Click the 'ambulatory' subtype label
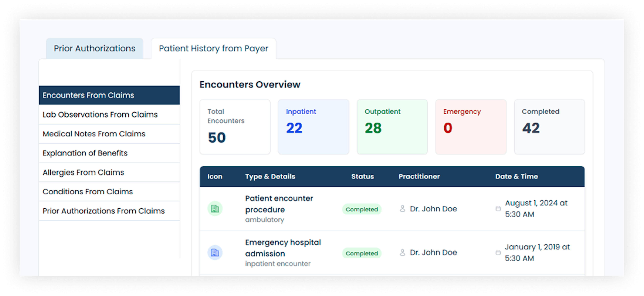 point(264,220)
